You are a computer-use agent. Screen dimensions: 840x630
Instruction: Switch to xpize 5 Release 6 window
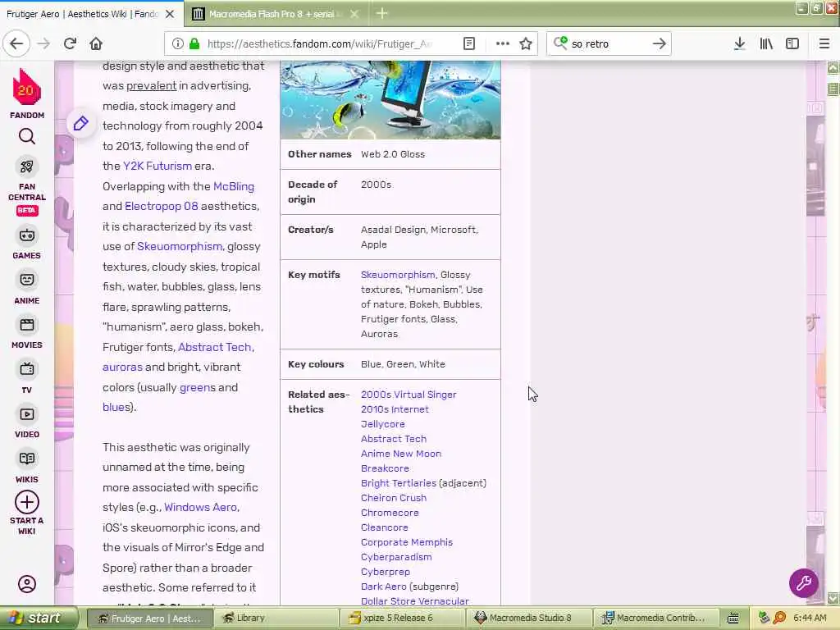point(403,619)
